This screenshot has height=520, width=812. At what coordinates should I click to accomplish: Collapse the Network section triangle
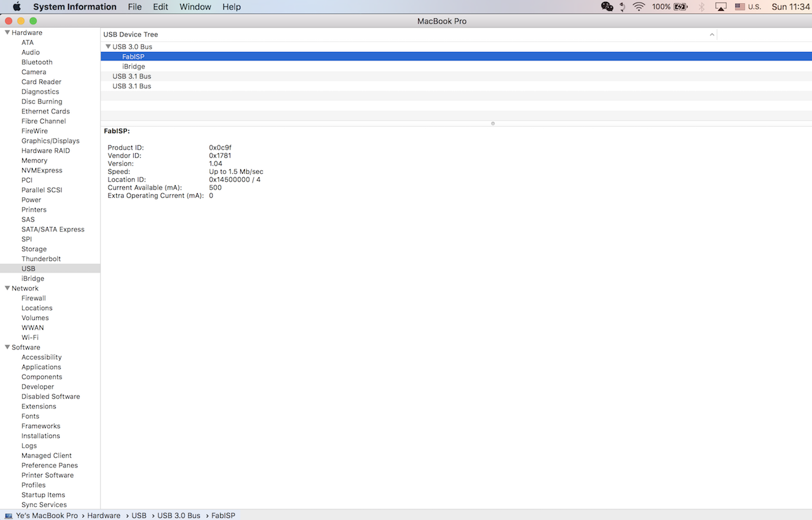click(7, 288)
